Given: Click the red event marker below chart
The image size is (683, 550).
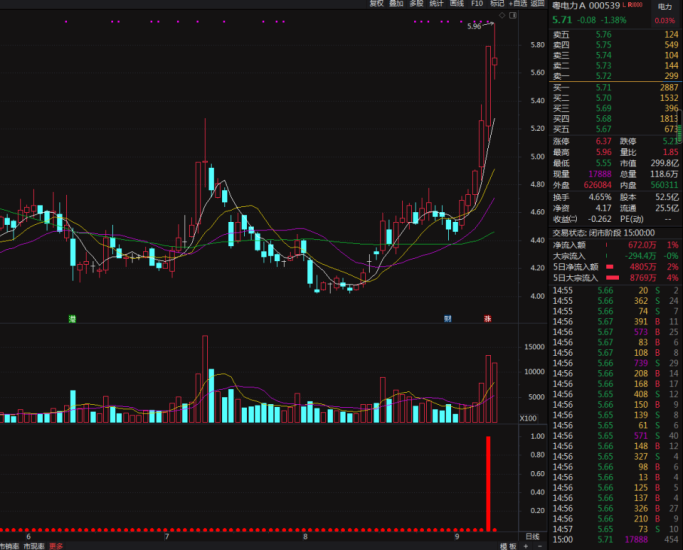Looking at the screenshot, I should [x=488, y=318].
